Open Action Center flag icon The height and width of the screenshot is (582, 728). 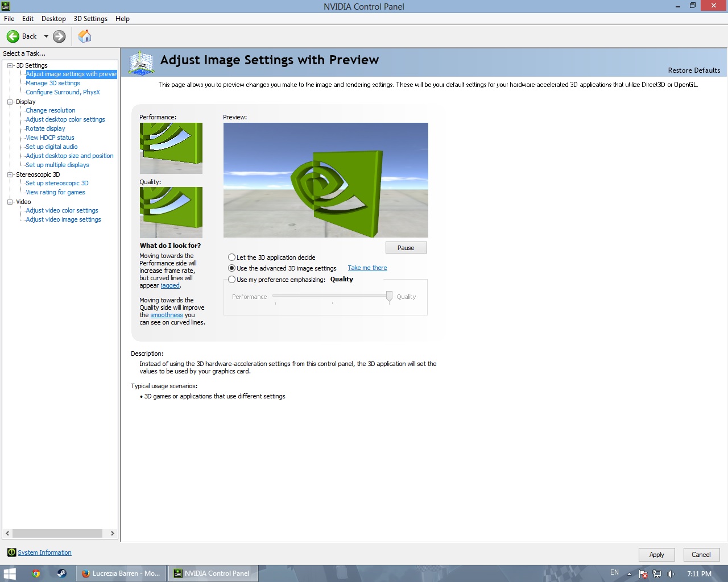[643, 573]
